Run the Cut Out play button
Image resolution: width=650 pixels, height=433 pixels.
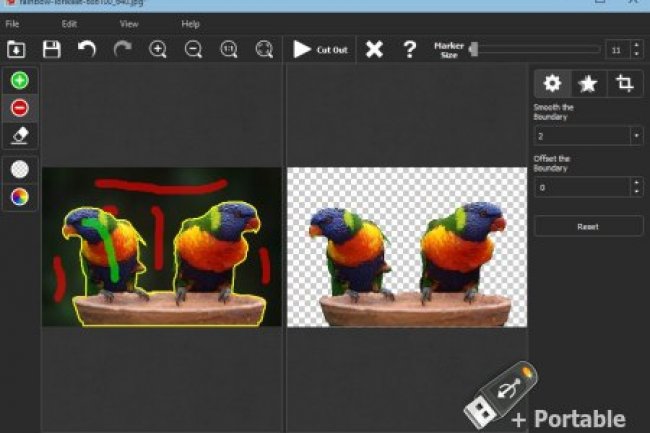(x=320, y=50)
